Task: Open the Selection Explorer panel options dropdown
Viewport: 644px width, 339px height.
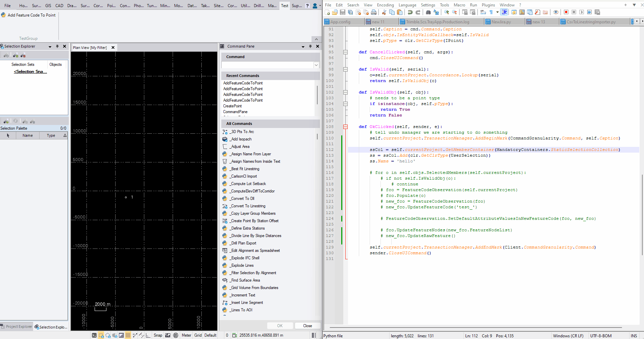Action: click(50, 47)
